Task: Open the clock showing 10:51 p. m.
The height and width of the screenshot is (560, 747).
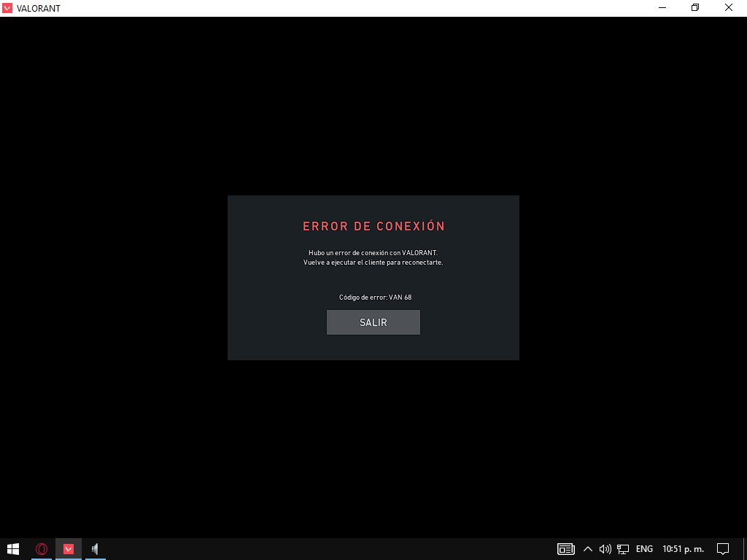Action: [683, 549]
